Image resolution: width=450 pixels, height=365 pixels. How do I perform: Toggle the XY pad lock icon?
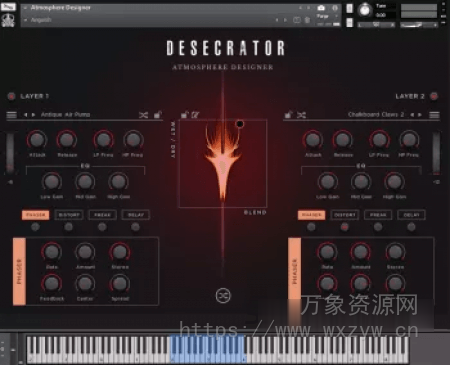click(x=184, y=115)
